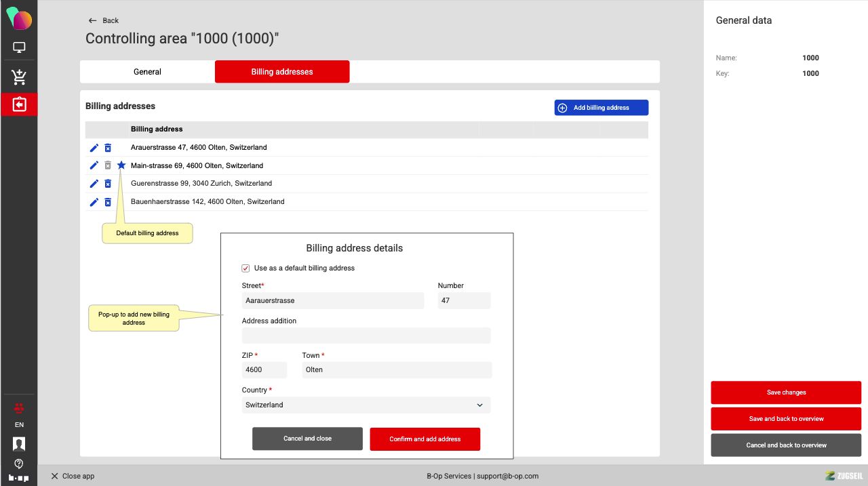Select the Billing addresses tab
Screen dimensions: 868x486
[x=282, y=72]
